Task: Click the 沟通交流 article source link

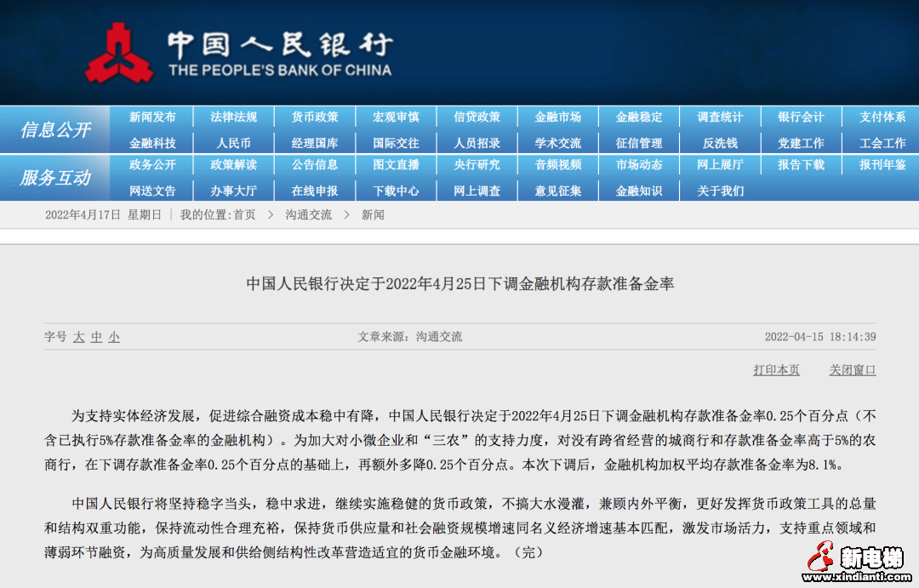Action: [x=441, y=336]
